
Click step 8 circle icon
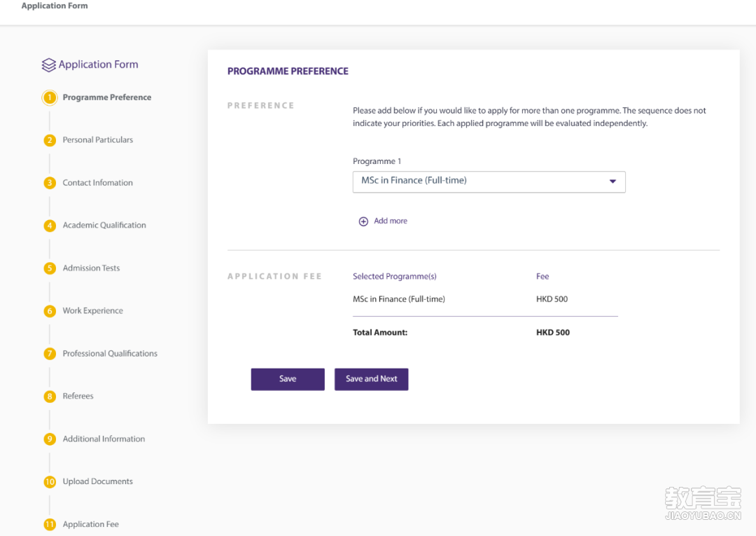pyautogui.click(x=49, y=397)
